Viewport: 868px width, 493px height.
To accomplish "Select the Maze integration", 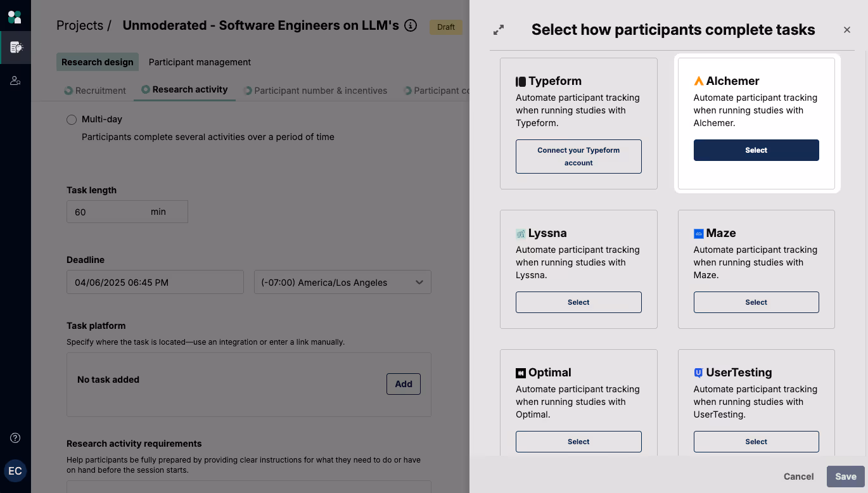I will pos(756,302).
